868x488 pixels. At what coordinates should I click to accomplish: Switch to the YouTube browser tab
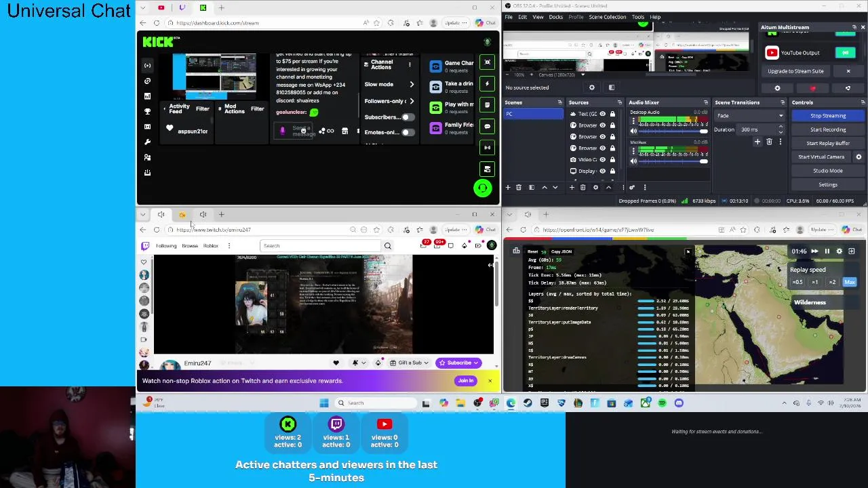point(161,7)
